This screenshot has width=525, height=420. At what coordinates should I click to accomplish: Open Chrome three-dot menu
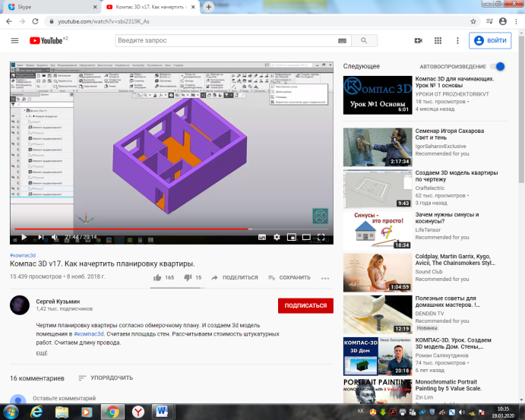(516, 21)
